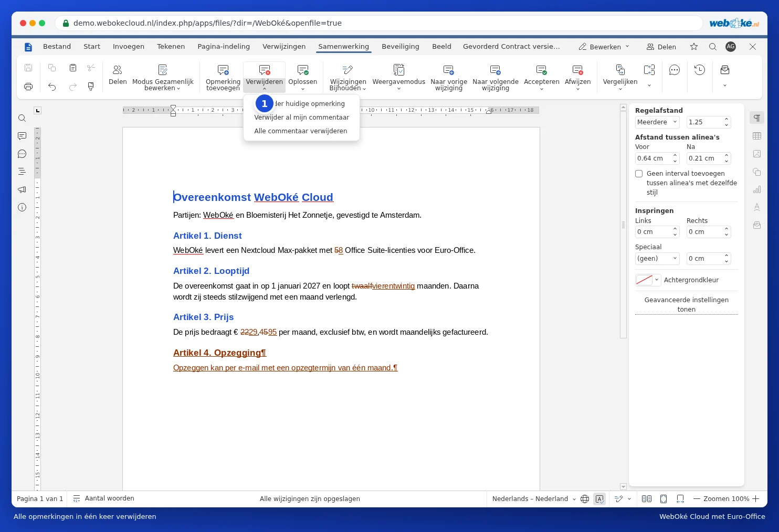The width and height of the screenshot is (779, 532).
Task: Click the Afwijzen change icon
Action: click(578, 70)
